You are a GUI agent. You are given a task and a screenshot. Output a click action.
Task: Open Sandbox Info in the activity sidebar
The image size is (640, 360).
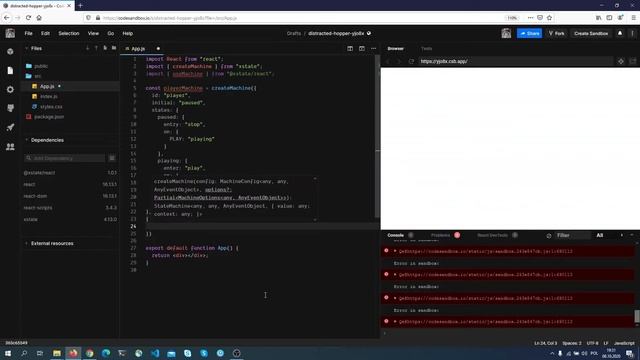[x=10, y=51]
